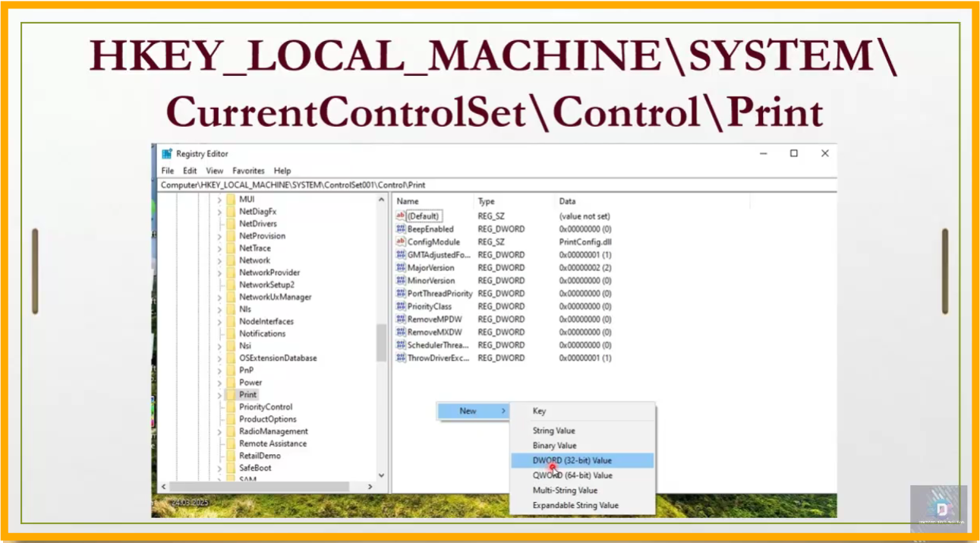Click the Print folder icon in tree
Screen dimensions: 980x543
point(231,395)
